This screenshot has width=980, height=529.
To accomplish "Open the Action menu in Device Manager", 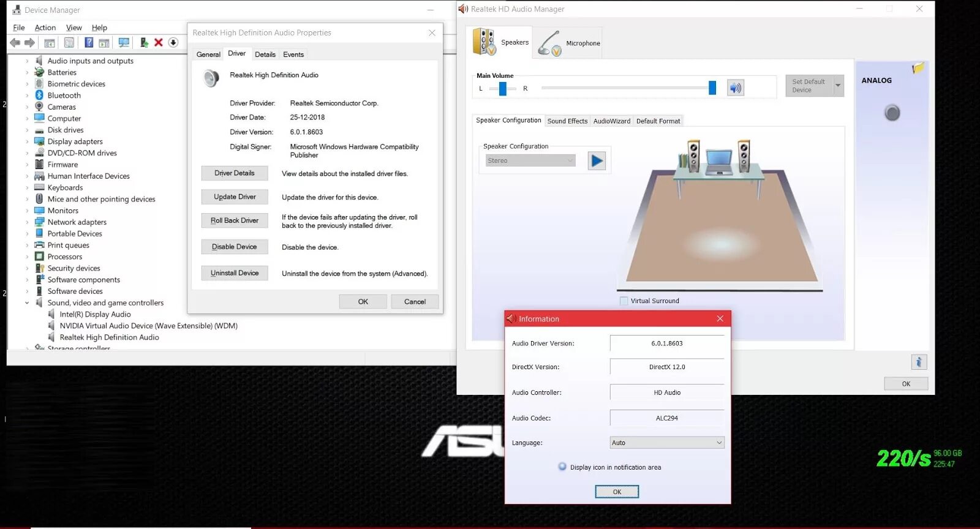I will tap(45, 28).
